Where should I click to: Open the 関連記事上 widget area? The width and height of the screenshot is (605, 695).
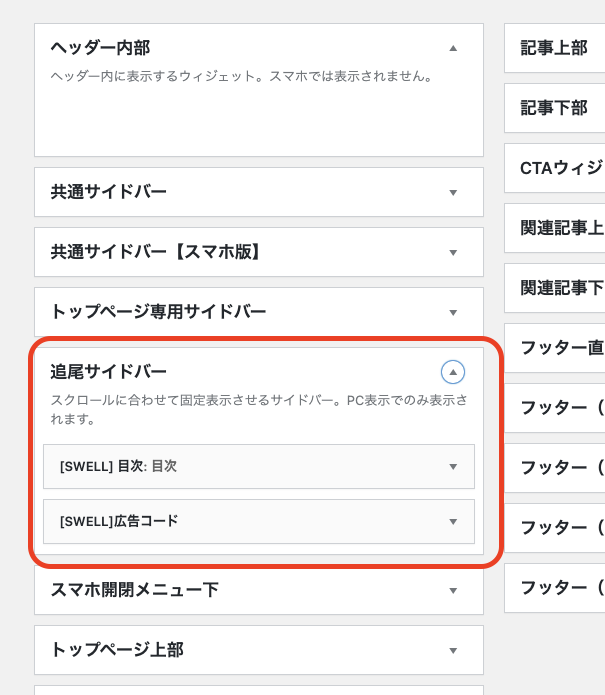coord(554,228)
